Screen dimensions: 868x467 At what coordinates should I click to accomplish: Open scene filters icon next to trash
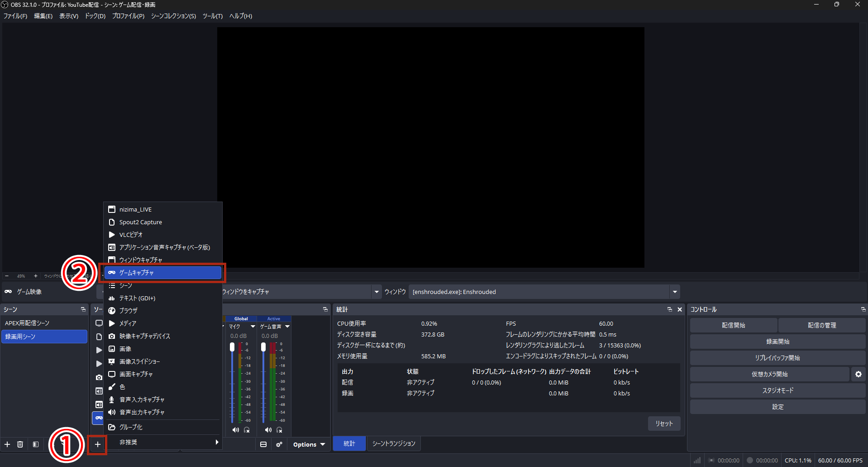pos(36,444)
